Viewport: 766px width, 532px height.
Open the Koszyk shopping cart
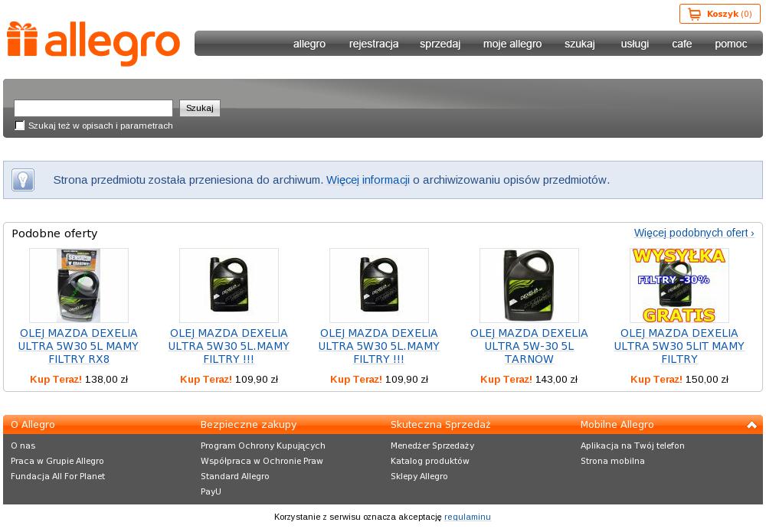tap(719, 14)
